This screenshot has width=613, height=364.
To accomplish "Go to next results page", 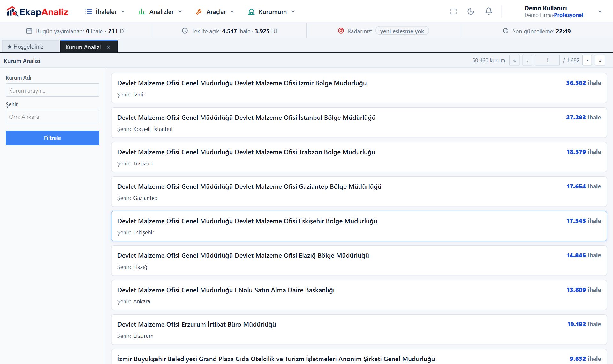I will tap(587, 60).
